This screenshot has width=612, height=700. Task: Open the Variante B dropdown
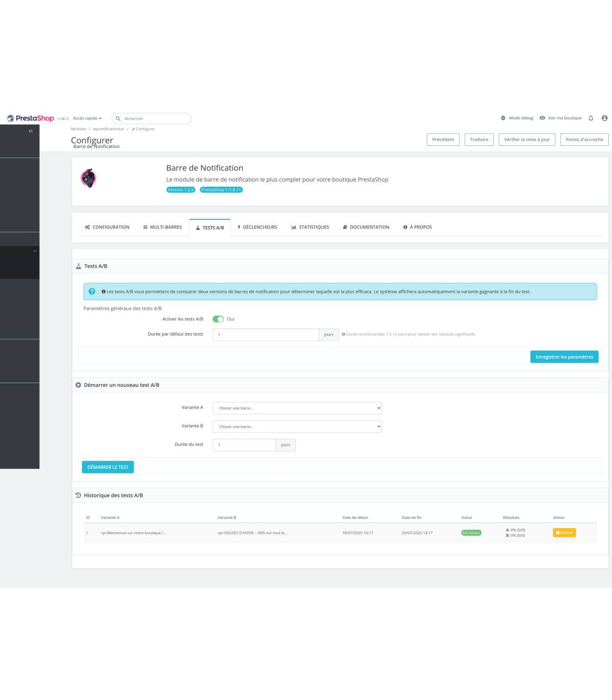(x=297, y=427)
